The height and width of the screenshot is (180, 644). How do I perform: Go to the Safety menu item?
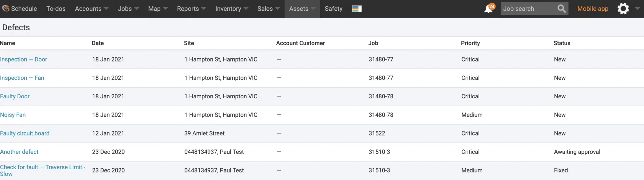click(333, 9)
